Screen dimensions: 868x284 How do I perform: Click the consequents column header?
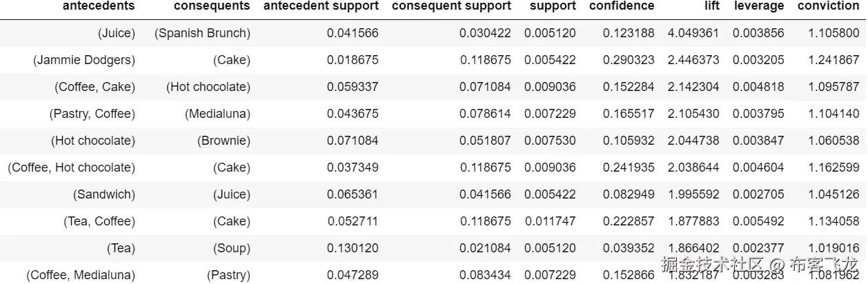212,6
